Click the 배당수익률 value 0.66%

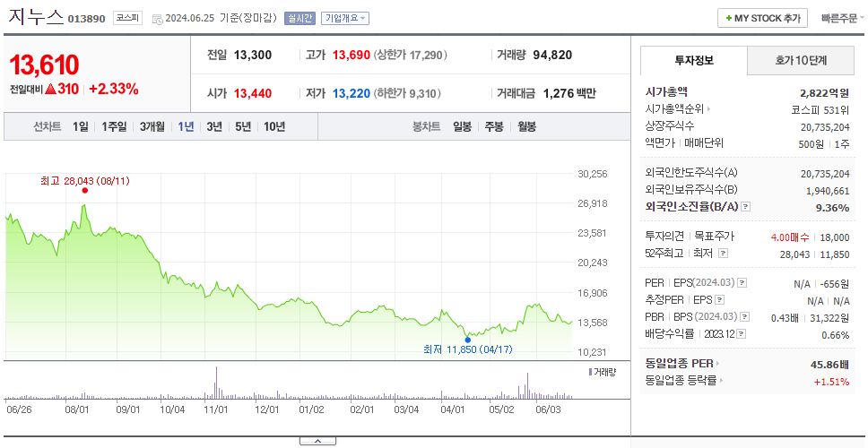836,335
